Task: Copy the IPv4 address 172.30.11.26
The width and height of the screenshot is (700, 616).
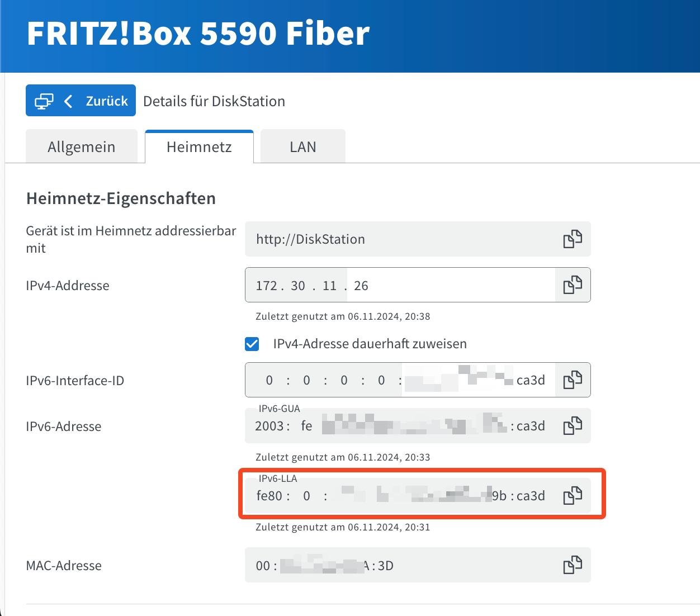Action: (x=571, y=285)
